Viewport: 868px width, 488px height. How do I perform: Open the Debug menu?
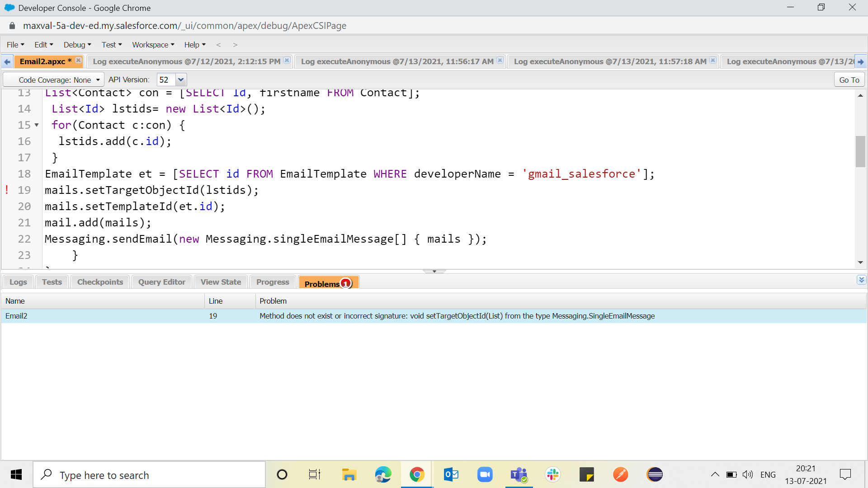[x=75, y=45]
